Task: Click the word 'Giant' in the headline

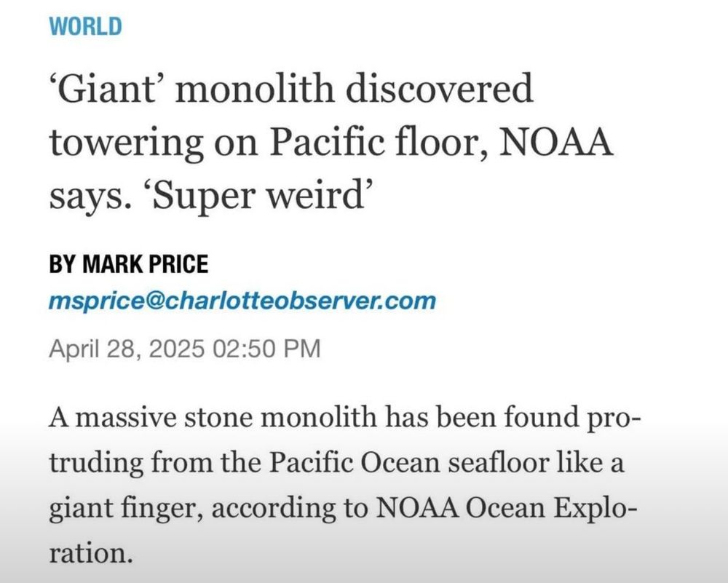Action: (x=106, y=88)
